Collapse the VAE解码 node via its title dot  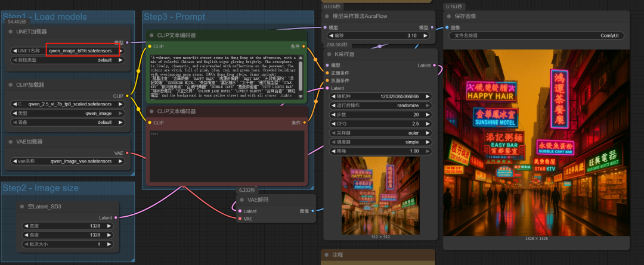tap(242, 199)
